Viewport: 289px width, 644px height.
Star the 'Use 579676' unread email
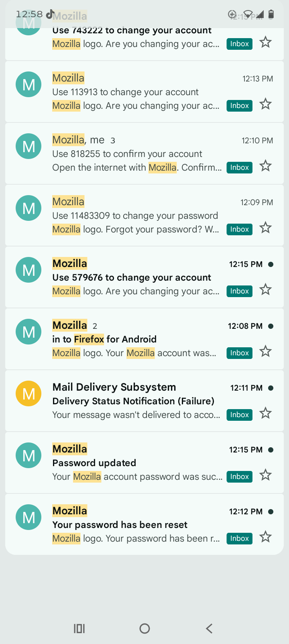[x=265, y=290]
